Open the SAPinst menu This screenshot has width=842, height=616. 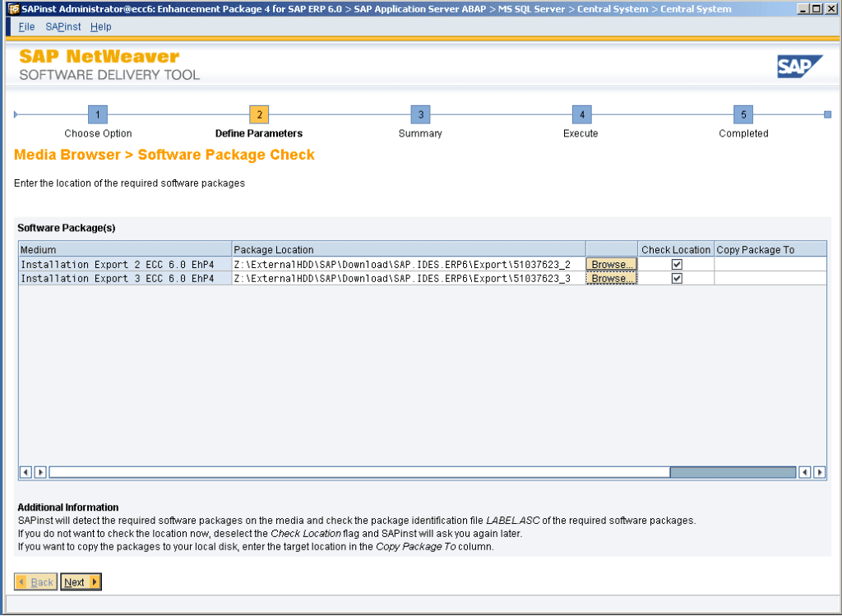click(62, 27)
